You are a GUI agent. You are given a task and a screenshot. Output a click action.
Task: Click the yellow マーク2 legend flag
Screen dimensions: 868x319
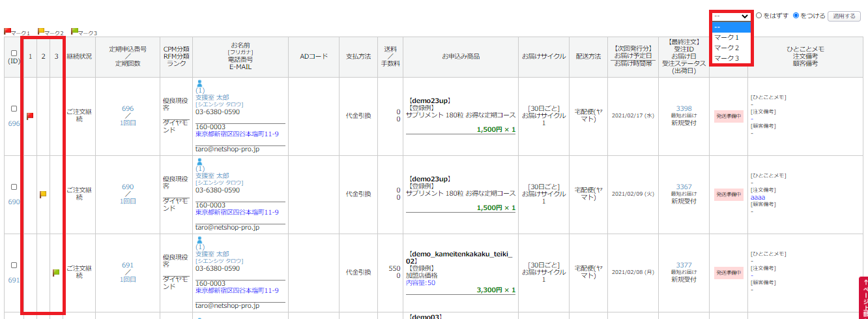[x=41, y=31]
